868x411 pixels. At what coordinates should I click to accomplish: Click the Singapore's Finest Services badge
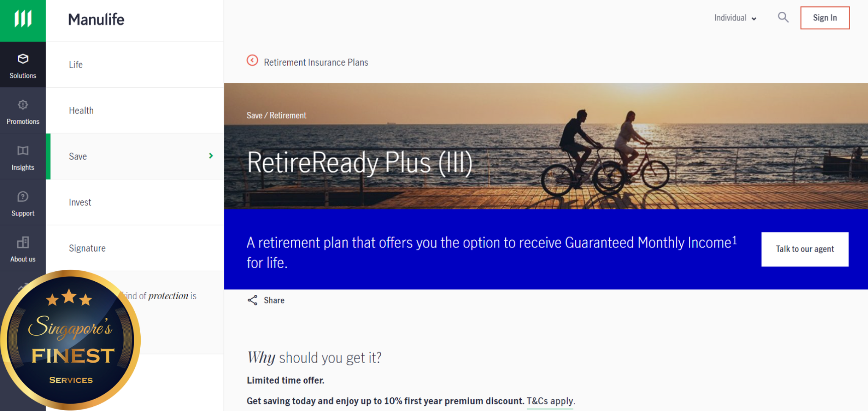click(x=71, y=339)
